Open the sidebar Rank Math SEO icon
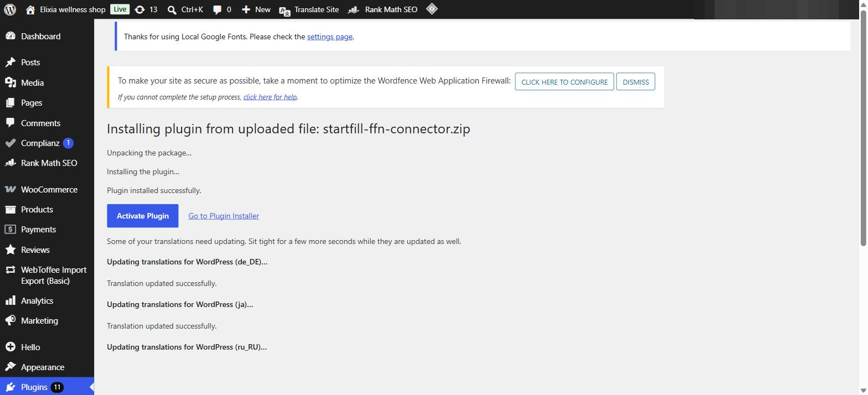 click(x=10, y=163)
